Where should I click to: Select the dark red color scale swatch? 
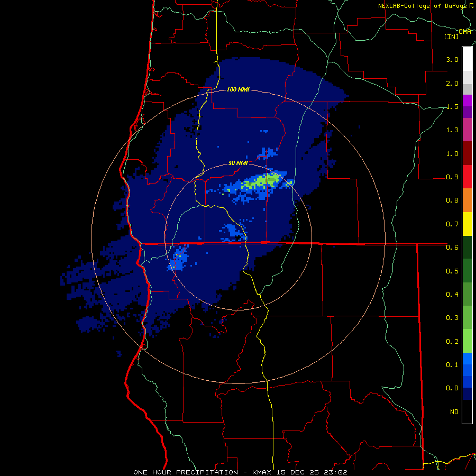tap(467, 153)
